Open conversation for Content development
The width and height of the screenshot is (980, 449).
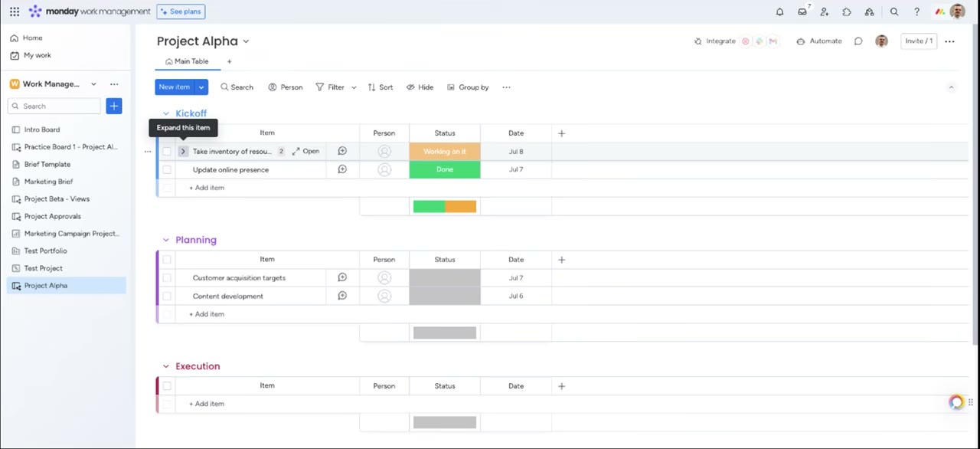[x=342, y=296]
